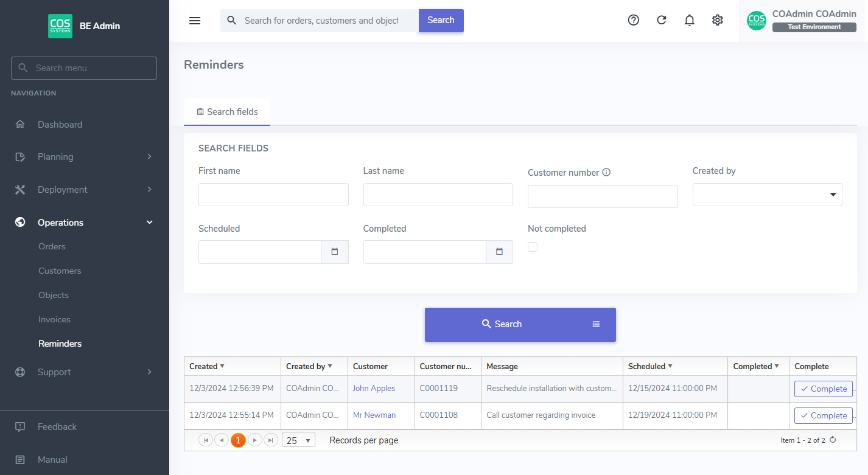Focus the Last name input field
Screen dimensions: 868x475
(x=438, y=195)
